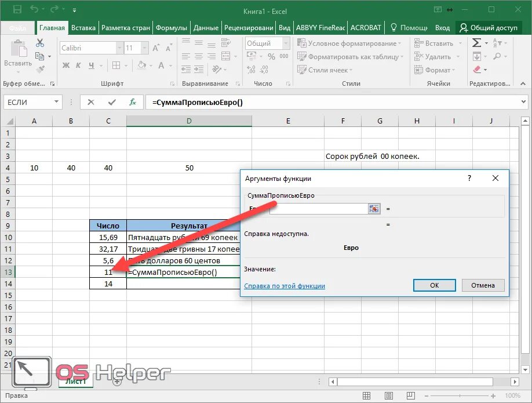The height and width of the screenshot is (403, 532).
Task: Switch to Page Layout view icon
Action: pyautogui.click(x=389, y=395)
